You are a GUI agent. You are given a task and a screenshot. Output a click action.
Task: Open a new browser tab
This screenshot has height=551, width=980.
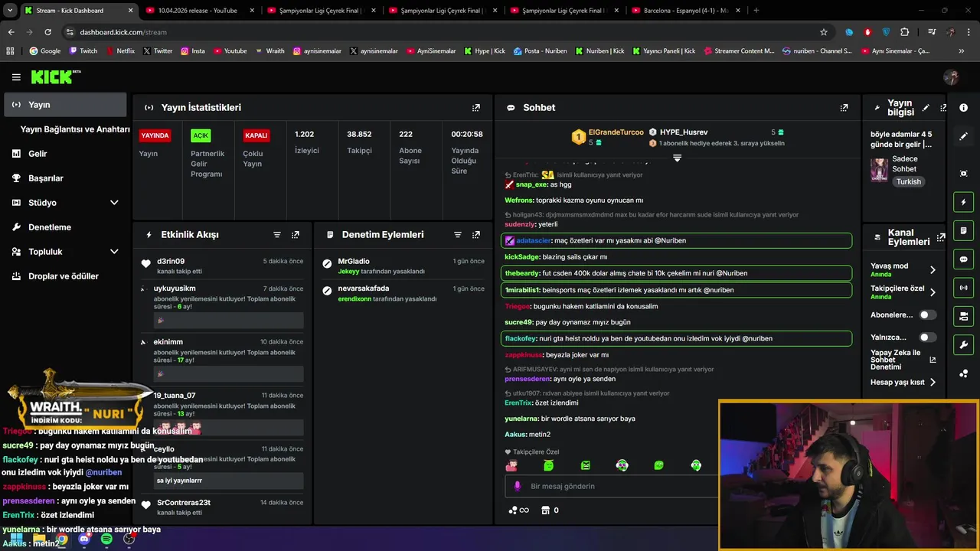pos(756,11)
